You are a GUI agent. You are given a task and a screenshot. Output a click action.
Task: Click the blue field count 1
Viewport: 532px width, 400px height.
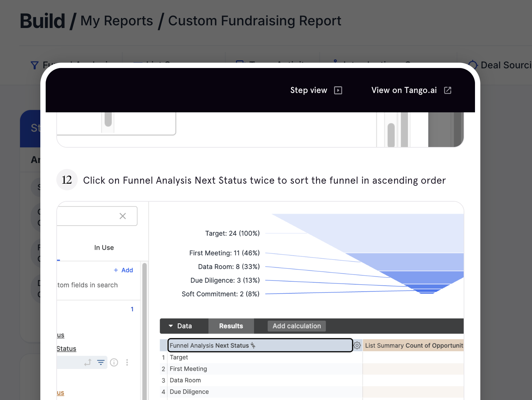[132, 309]
